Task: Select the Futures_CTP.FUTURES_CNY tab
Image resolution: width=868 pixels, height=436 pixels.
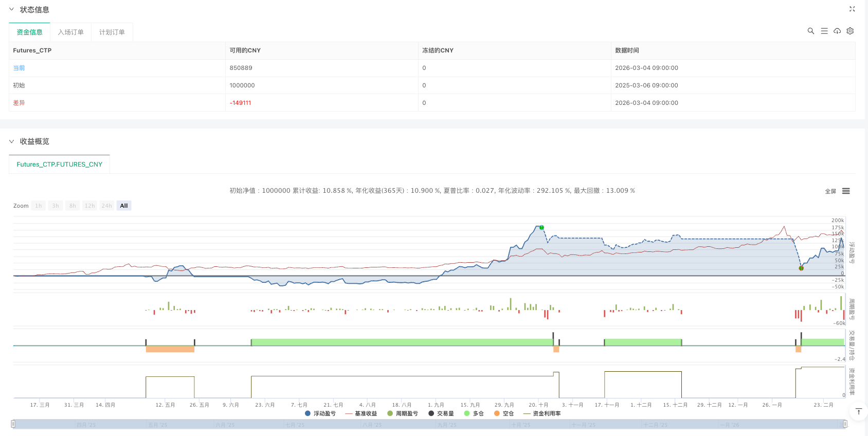Action: click(x=59, y=165)
